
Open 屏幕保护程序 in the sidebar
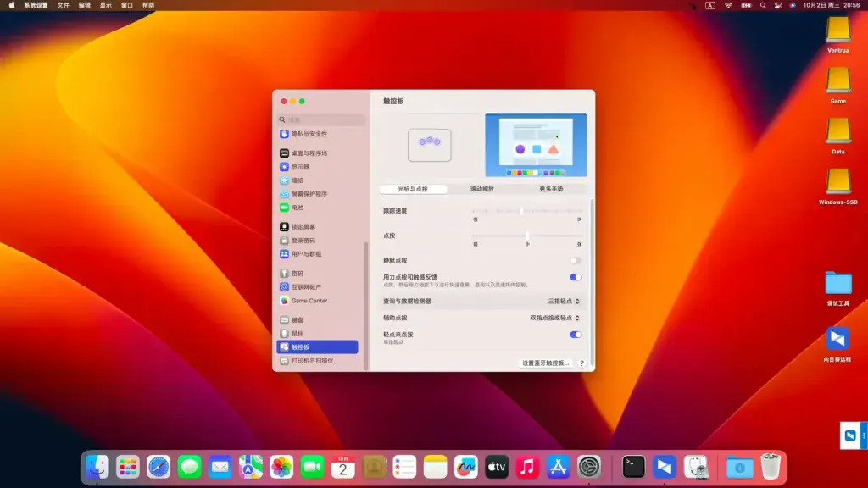(317, 194)
